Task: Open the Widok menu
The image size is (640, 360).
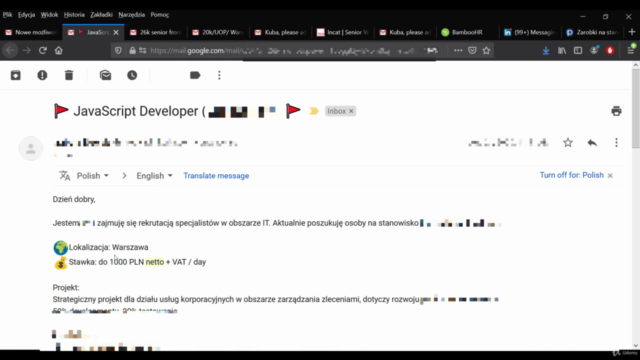Action: [x=49, y=15]
